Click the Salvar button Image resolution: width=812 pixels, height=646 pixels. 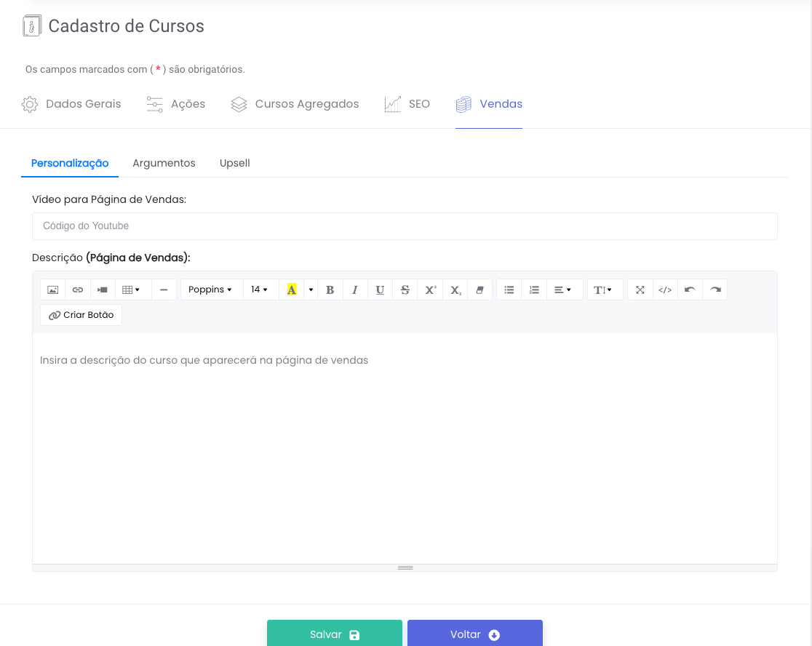(x=335, y=634)
